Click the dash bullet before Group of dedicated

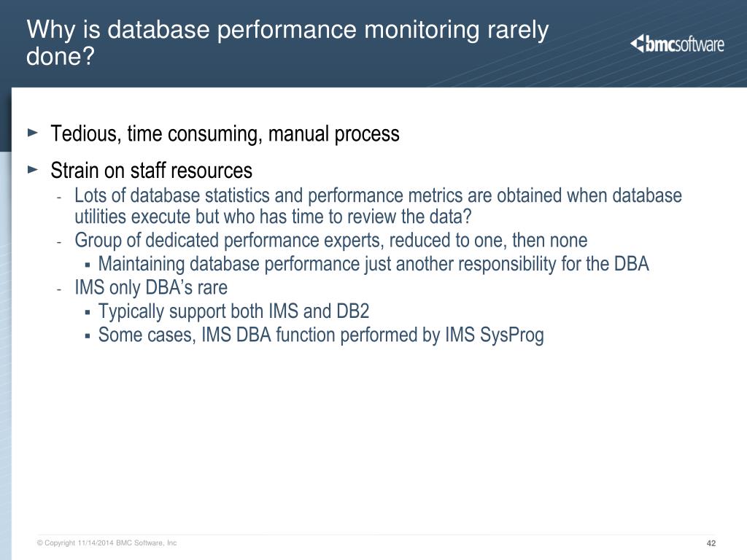(59, 242)
